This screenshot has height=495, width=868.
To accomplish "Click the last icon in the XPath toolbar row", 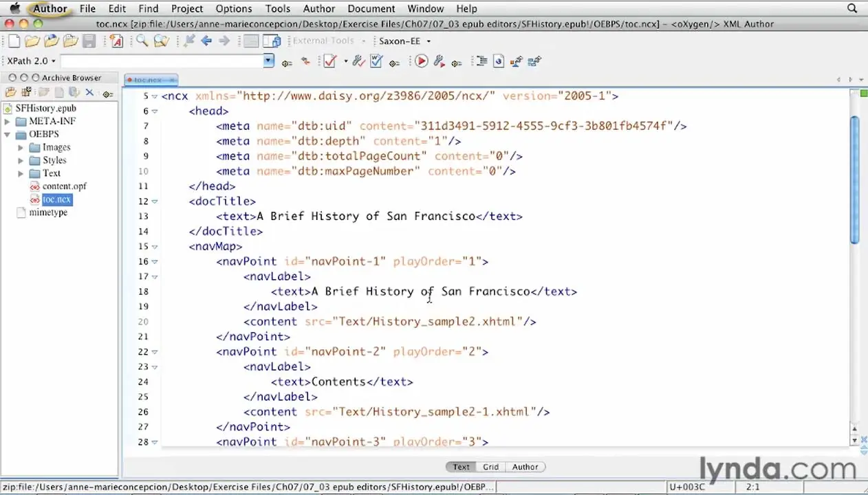I will tap(536, 61).
